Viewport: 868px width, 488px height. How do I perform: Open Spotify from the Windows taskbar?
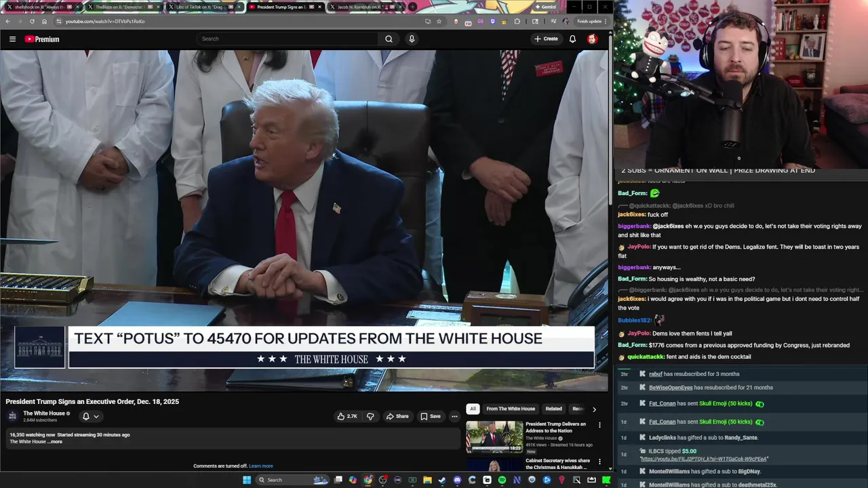point(502,480)
